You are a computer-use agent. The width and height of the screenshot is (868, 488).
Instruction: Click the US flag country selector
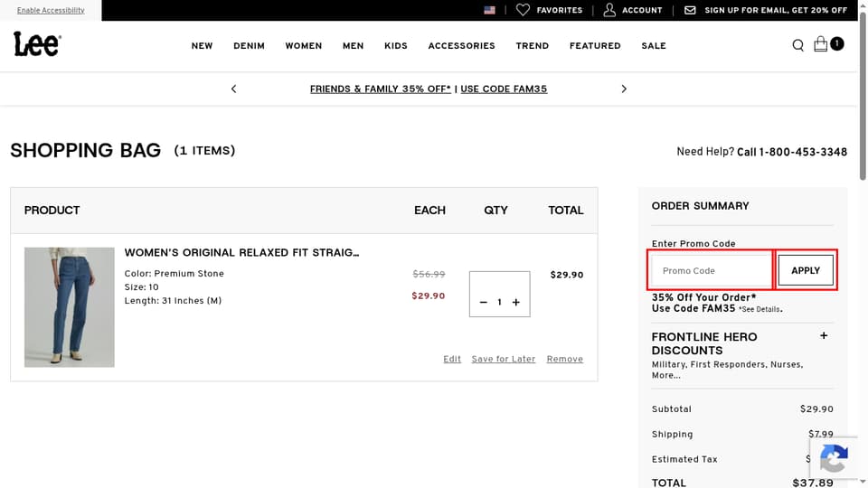pyautogui.click(x=489, y=10)
